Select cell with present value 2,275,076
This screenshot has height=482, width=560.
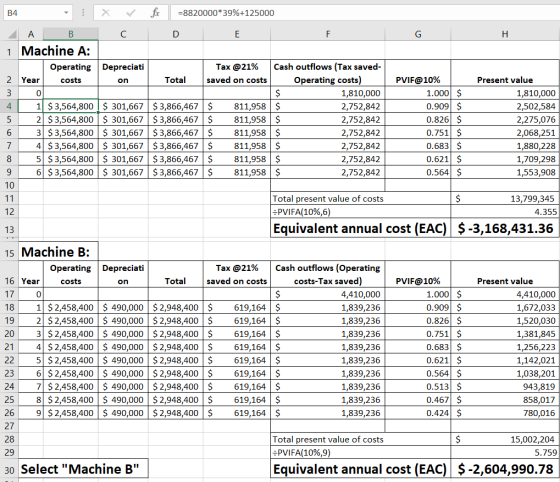tap(505, 120)
